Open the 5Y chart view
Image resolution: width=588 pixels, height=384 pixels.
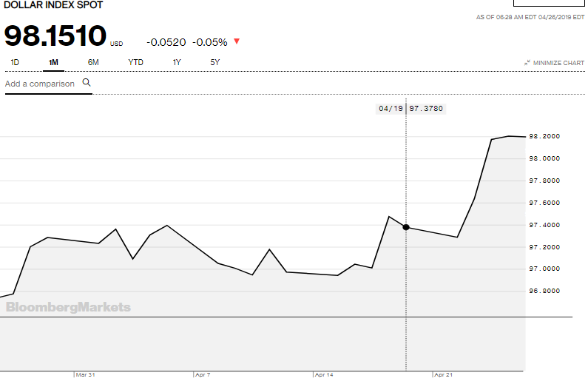[215, 62]
